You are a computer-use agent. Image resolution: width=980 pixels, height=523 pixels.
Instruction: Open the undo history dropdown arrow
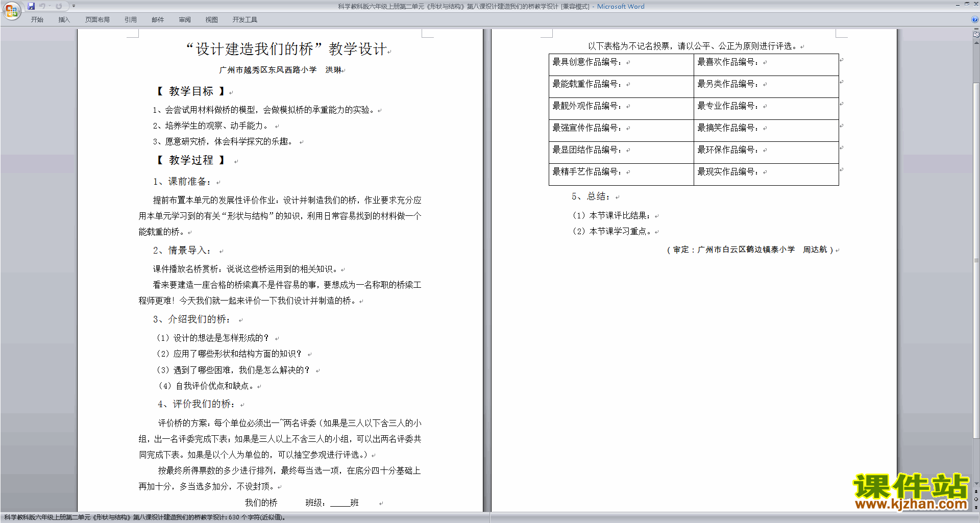pos(50,6)
